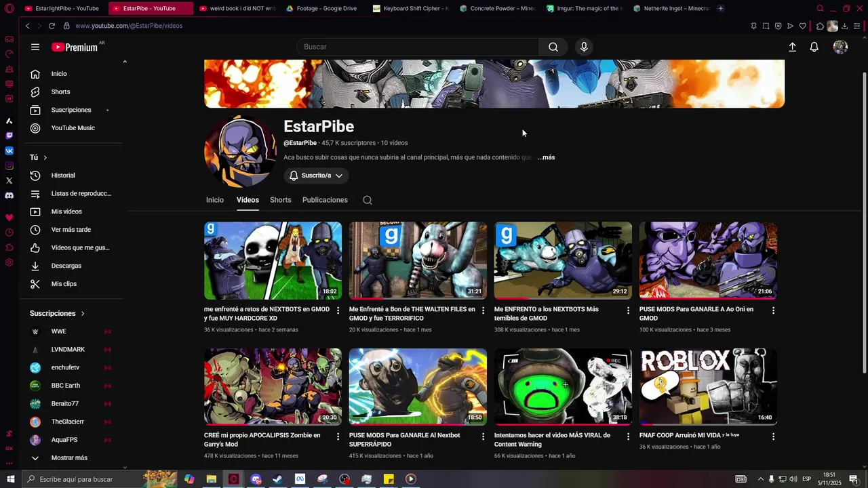The image size is (868, 488).
Task: Open a new tab with the plus button
Action: click(x=720, y=8)
